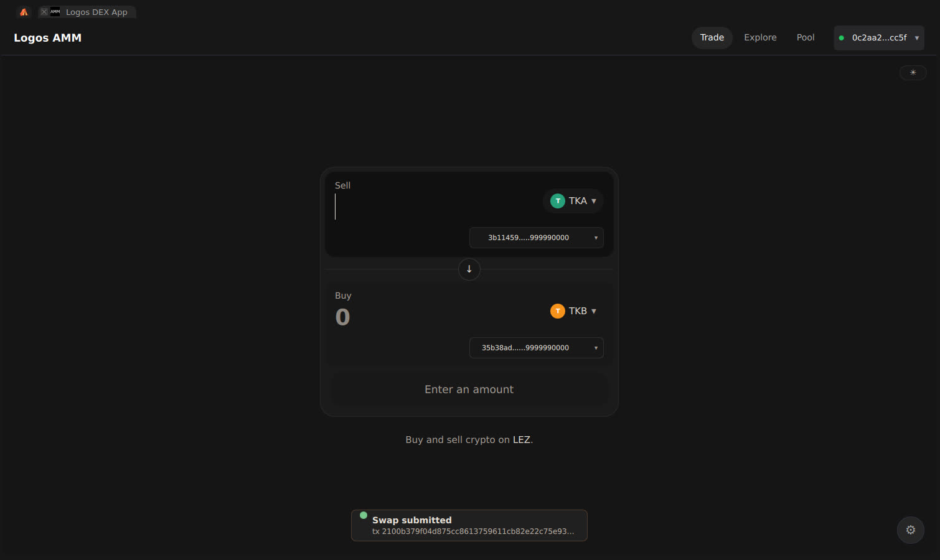Close the Logos DEX App tab
The image size is (940, 560).
pos(44,12)
